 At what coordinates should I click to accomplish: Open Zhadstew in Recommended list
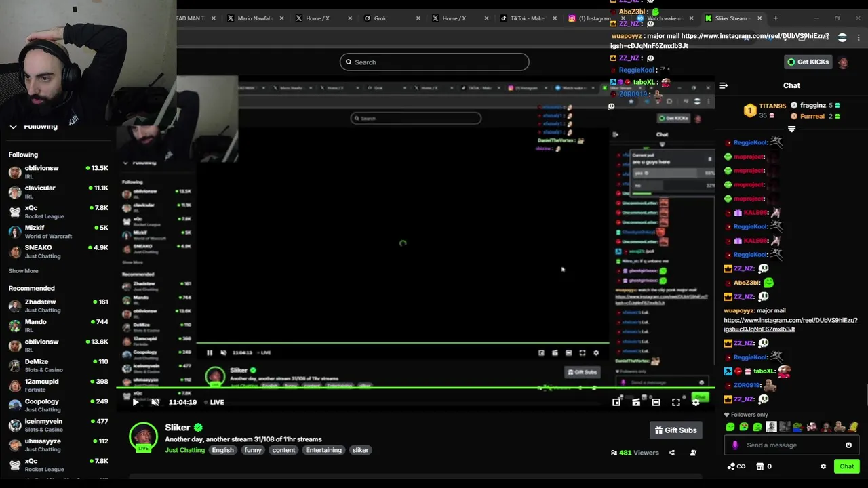pyautogui.click(x=58, y=306)
